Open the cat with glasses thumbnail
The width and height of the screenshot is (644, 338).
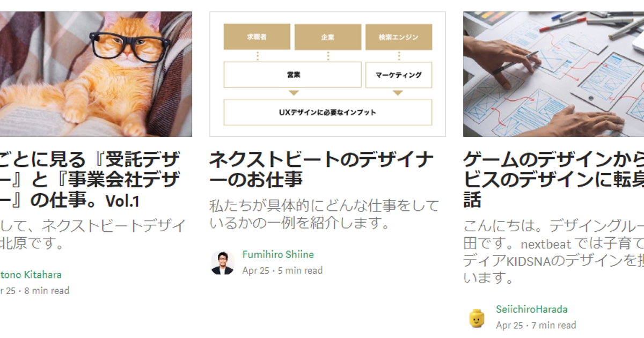96,74
